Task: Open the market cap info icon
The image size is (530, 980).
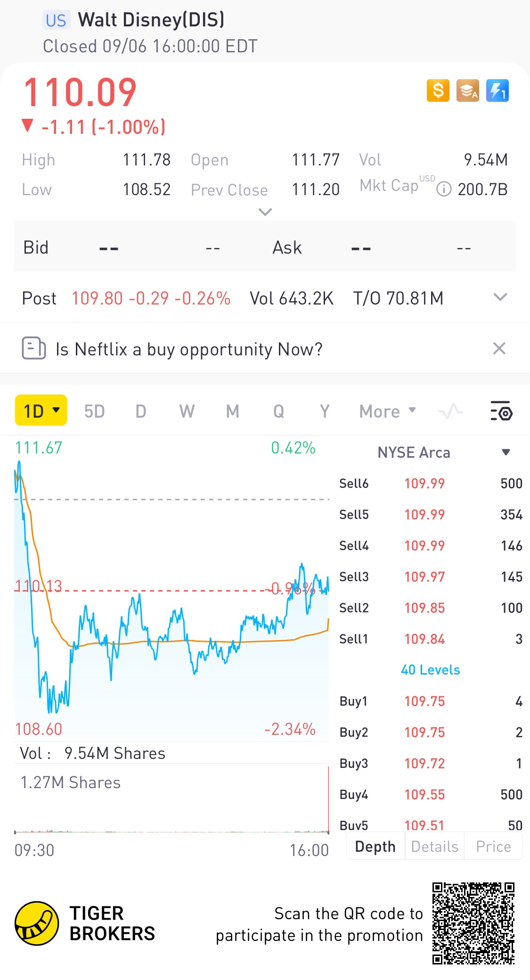Action: click(x=444, y=189)
